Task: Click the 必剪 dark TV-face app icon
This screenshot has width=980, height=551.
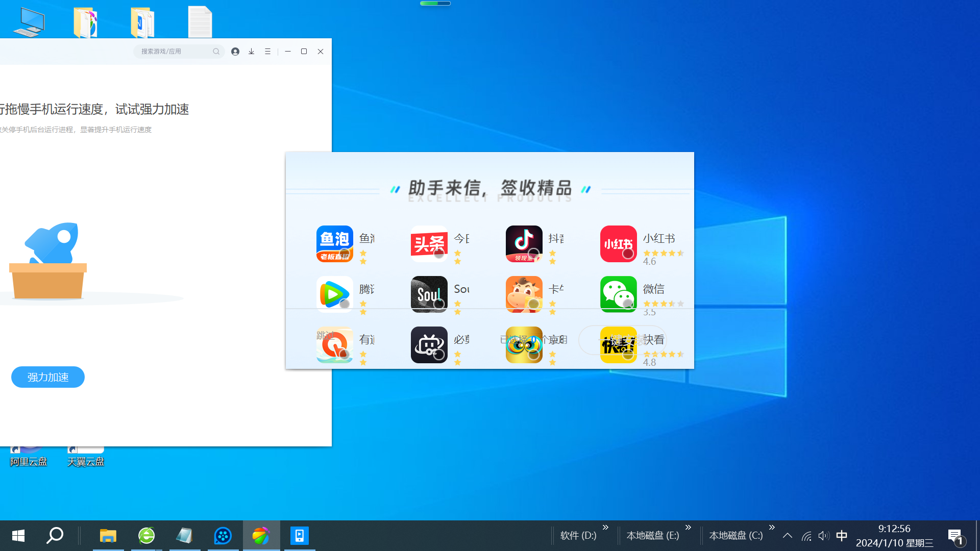Action: 429,345
